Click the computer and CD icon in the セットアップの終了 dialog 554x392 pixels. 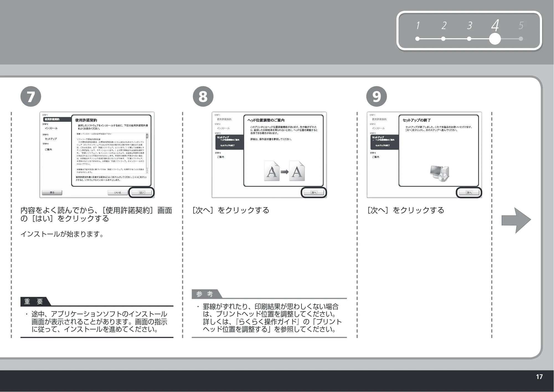pyautogui.click(x=440, y=173)
